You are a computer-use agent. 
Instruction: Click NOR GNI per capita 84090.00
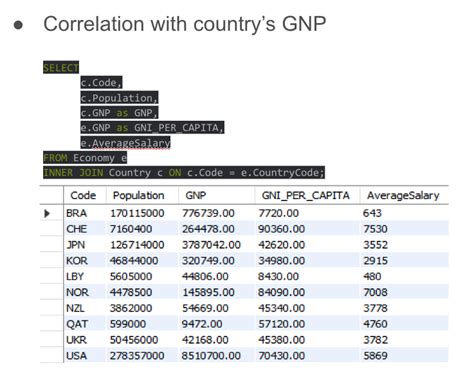281,292
